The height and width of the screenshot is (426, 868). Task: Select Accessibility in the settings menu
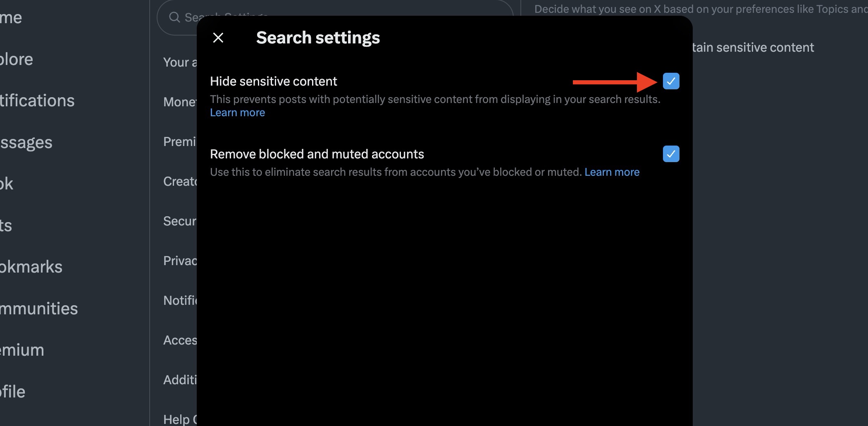[180, 340]
